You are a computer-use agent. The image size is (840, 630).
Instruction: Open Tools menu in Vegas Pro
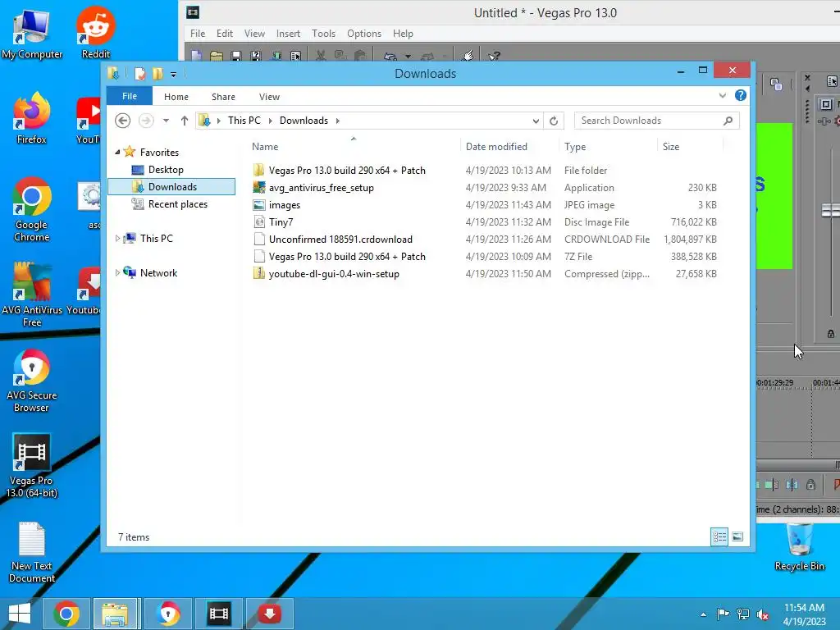[323, 33]
